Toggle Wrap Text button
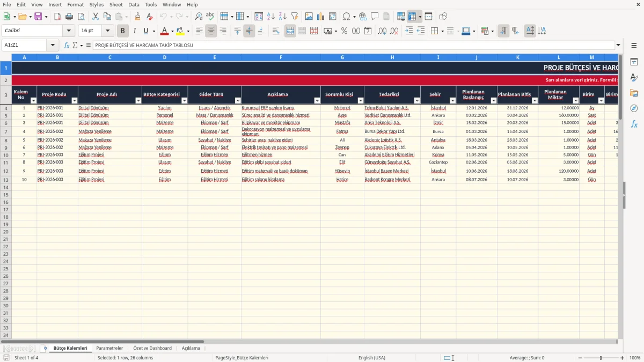 coord(276,31)
